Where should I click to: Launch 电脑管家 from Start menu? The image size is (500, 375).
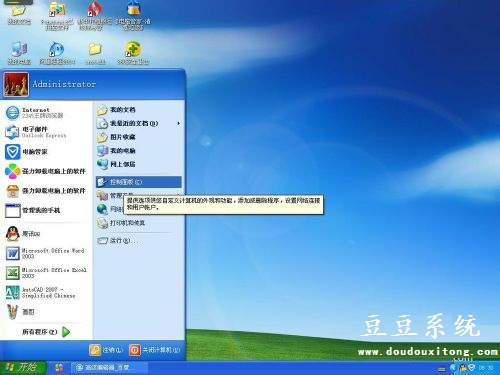tap(46, 152)
